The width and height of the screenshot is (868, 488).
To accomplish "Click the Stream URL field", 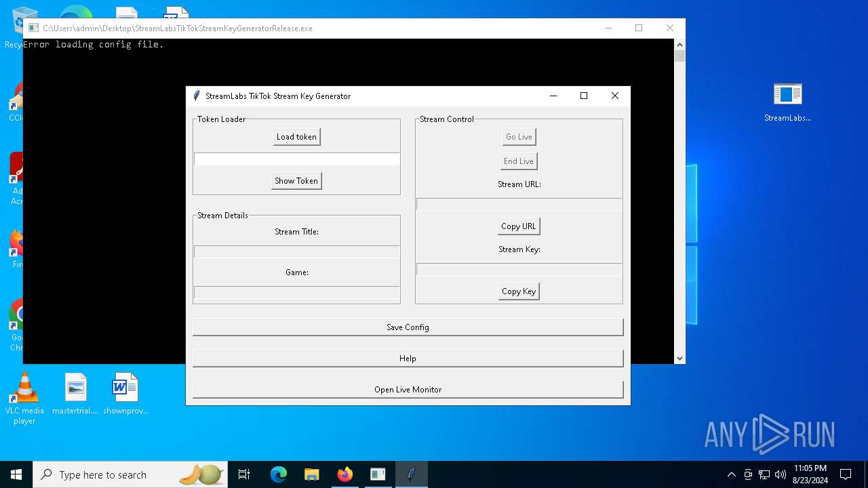I will (x=519, y=204).
